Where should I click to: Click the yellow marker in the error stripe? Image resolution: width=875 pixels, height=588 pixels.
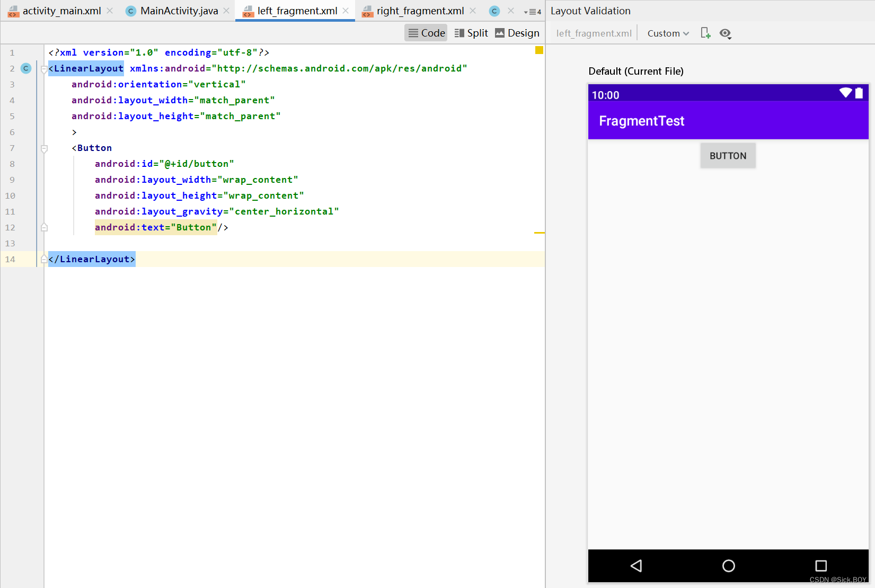tap(539, 50)
